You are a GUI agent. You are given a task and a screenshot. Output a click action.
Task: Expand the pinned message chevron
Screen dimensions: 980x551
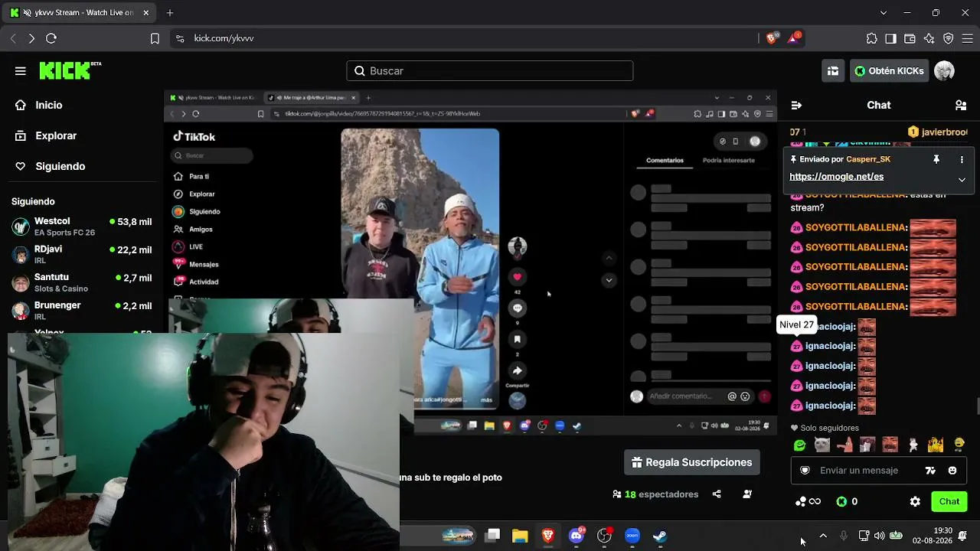point(962,180)
